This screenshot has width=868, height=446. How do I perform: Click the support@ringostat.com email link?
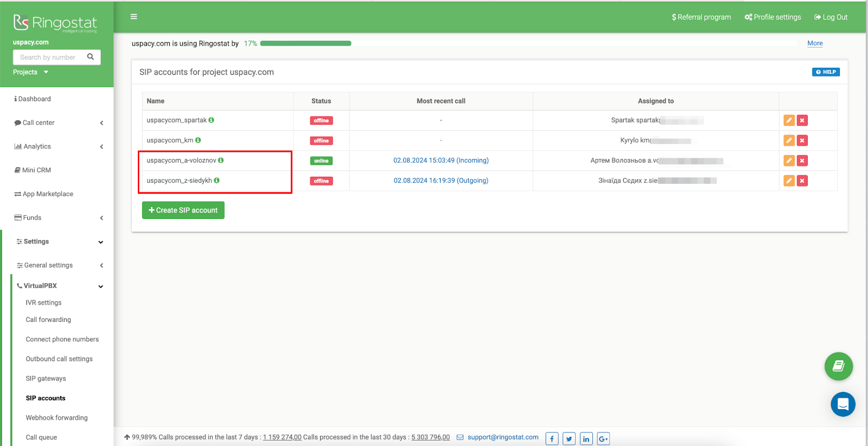coord(503,437)
